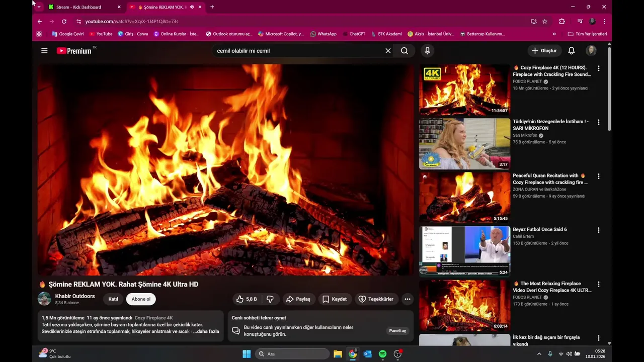Viewport: 644px width, 362px height.
Task: Open options for Türkiye'nin Gezegenlerle İmtihanı
Action: click(598, 122)
